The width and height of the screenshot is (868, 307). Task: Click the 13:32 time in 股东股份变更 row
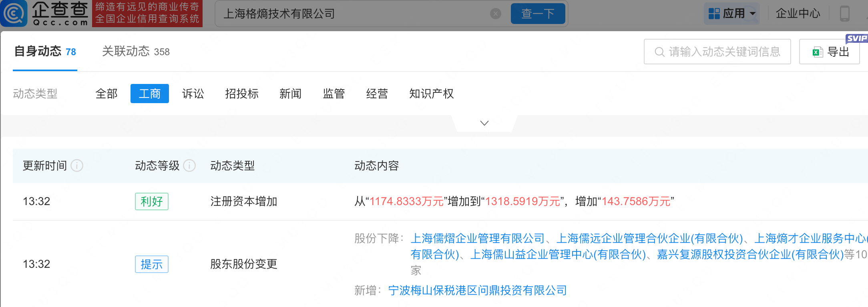(36, 264)
